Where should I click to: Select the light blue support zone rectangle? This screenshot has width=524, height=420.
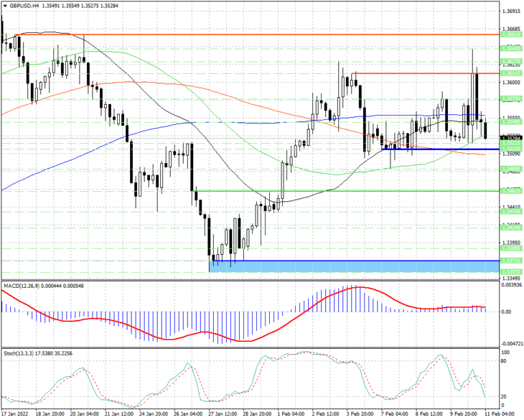coord(354,266)
